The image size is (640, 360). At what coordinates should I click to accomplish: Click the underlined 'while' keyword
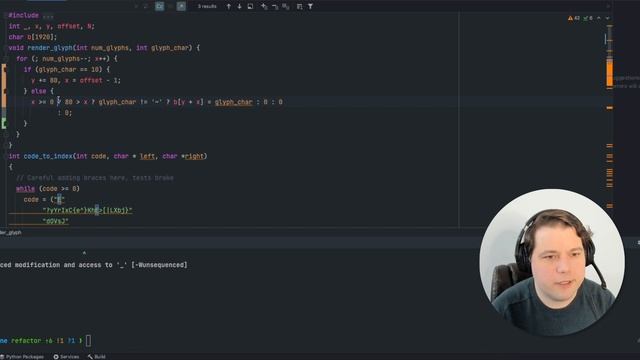click(25, 189)
